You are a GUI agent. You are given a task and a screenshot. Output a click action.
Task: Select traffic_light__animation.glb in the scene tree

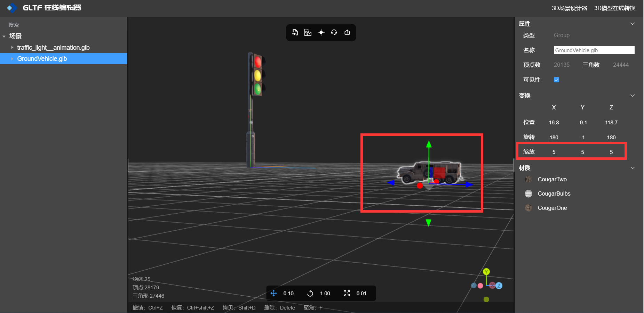(x=53, y=48)
